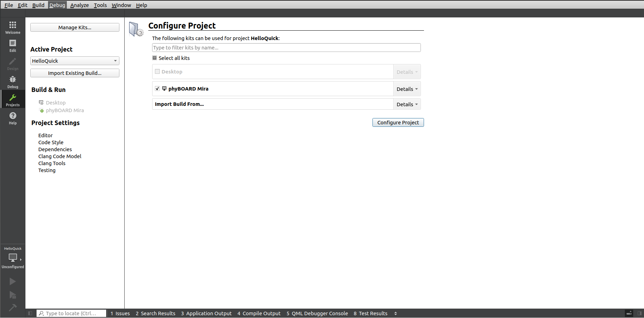Open the Design mode
This screenshot has width=644, height=318.
pos(13,63)
